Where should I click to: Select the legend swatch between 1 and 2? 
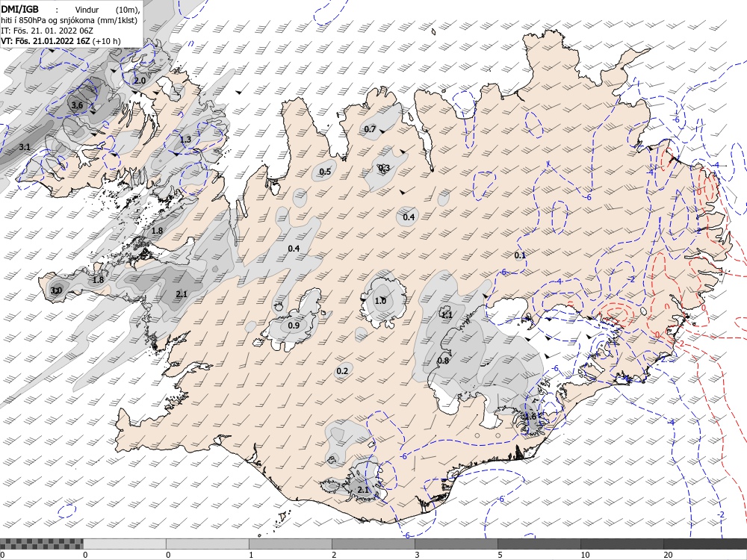[x=290, y=544]
